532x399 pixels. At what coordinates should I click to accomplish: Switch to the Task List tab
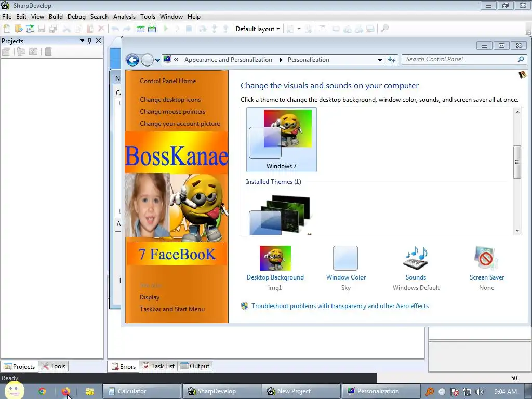158,366
